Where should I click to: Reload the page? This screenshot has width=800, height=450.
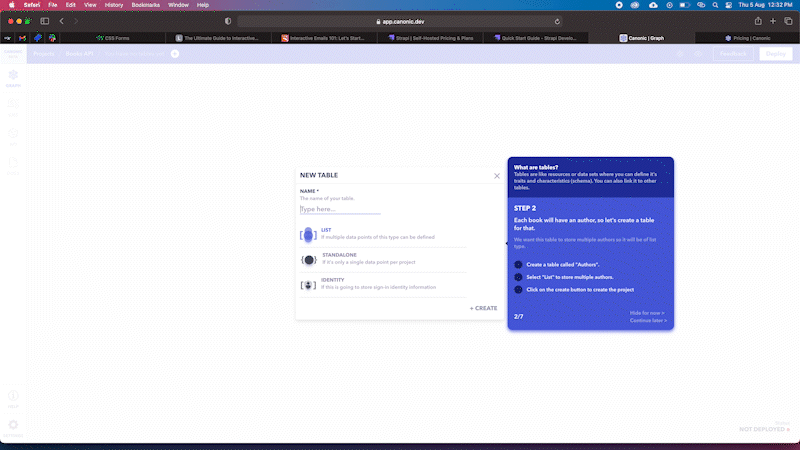[557, 21]
